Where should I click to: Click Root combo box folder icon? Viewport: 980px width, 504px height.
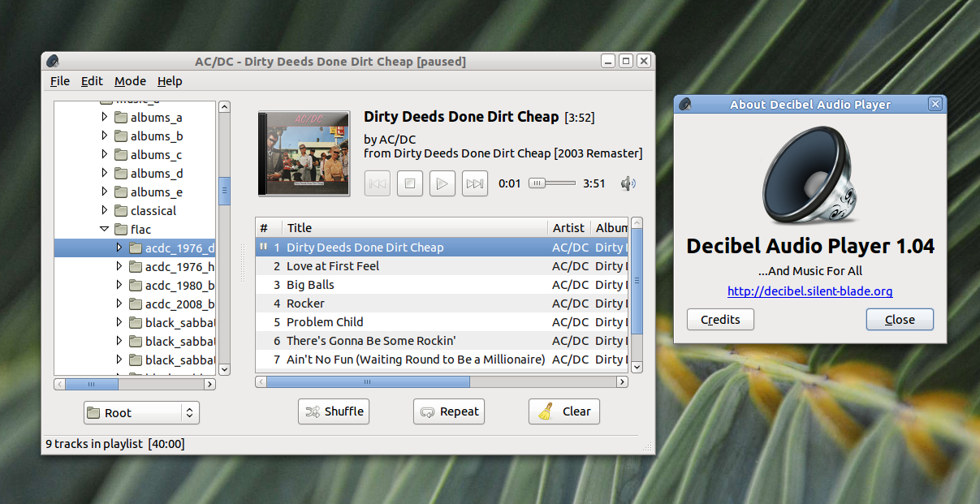(93, 413)
